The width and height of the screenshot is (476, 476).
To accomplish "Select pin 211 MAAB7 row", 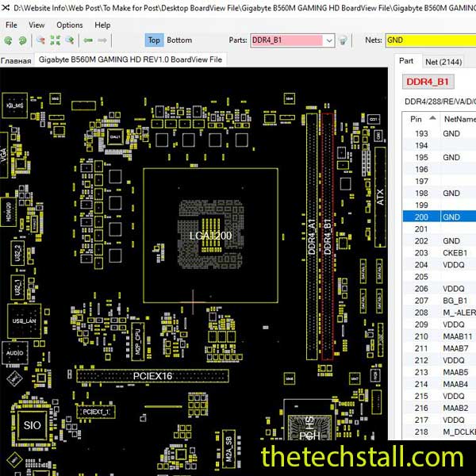I will tap(440, 348).
